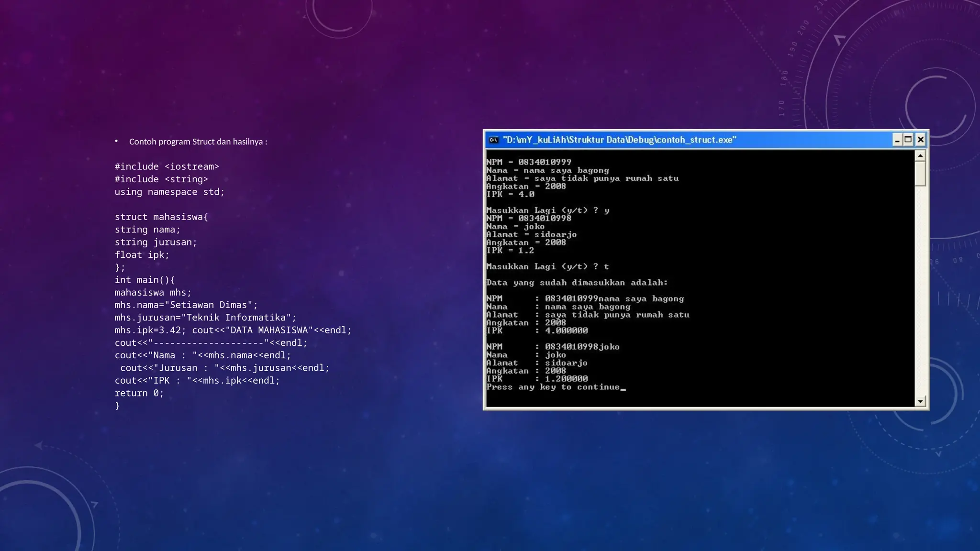
Task: Click the first 'NPM = 0834010999' console line
Action: pos(528,162)
